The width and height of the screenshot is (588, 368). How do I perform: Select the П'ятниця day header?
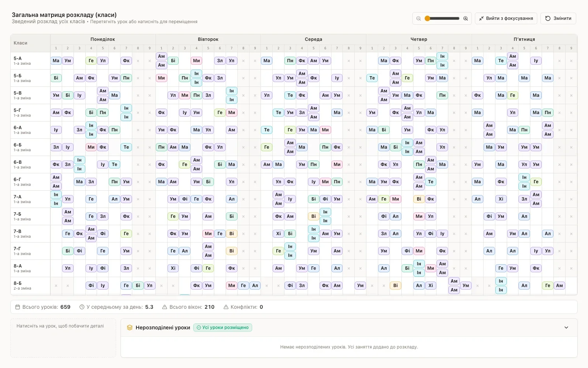point(524,39)
